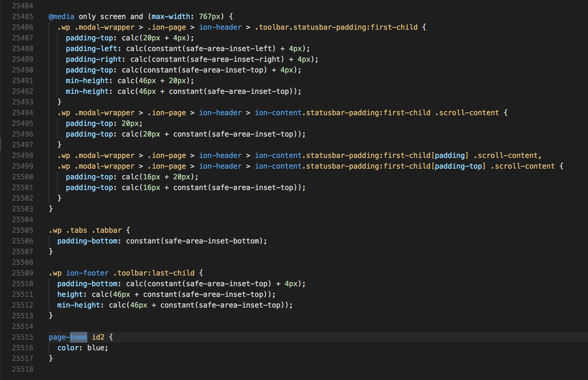The image size is (588, 380).
Task: Click '.tabs' selector on line 25505
Action: tap(77, 230)
